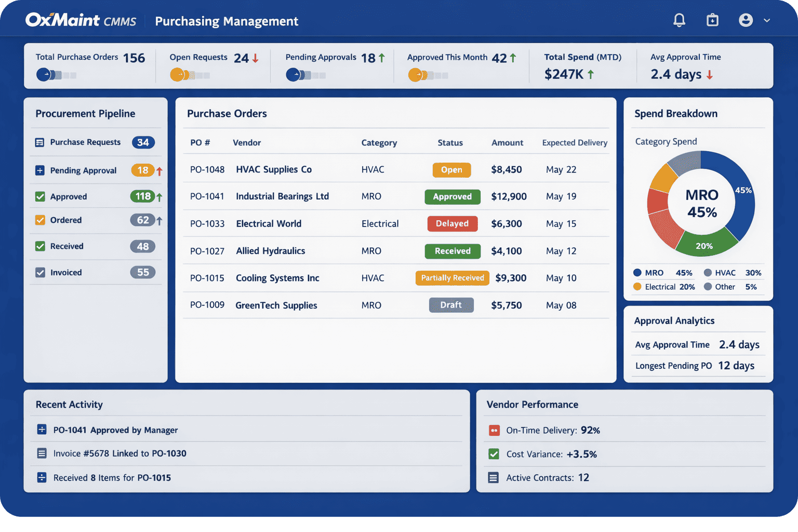Open the user profile avatar
The height and width of the screenshot is (532, 798).
click(746, 20)
